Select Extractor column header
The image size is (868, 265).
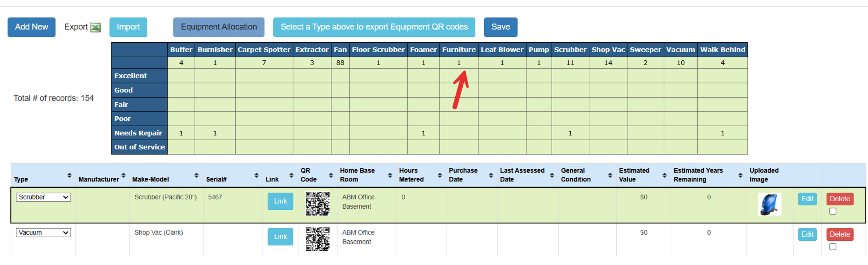312,50
